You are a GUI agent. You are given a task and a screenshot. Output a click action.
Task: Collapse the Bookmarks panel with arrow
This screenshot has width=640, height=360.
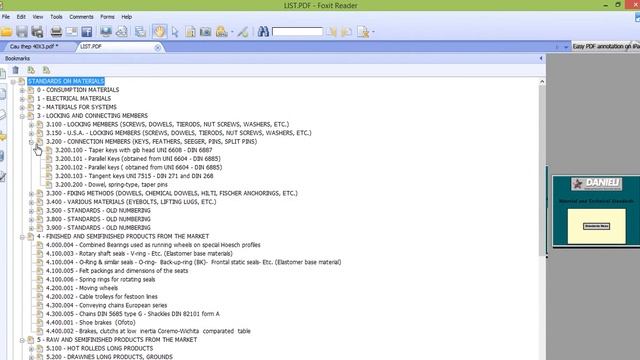[x=541, y=58]
